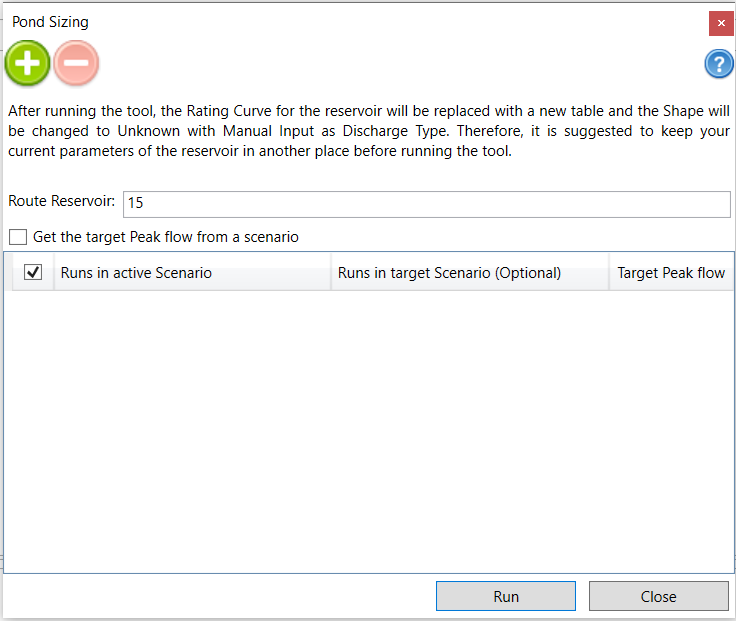
Task: Click the Route Reservoir input field
Action: click(x=427, y=203)
